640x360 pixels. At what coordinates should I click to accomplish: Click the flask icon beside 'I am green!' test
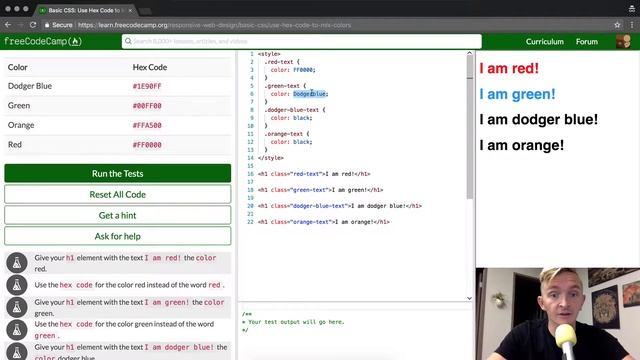point(17,307)
